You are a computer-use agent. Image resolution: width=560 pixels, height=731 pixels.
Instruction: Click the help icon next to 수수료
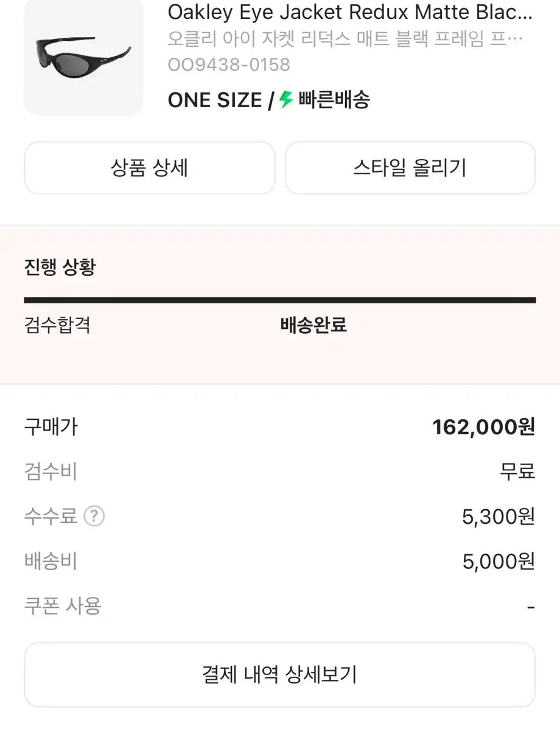click(x=94, y=517)
